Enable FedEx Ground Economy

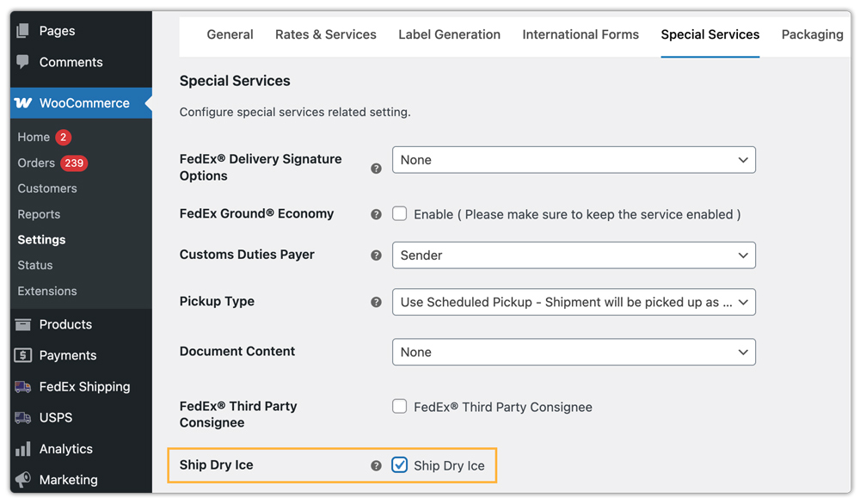click(399, 213)
